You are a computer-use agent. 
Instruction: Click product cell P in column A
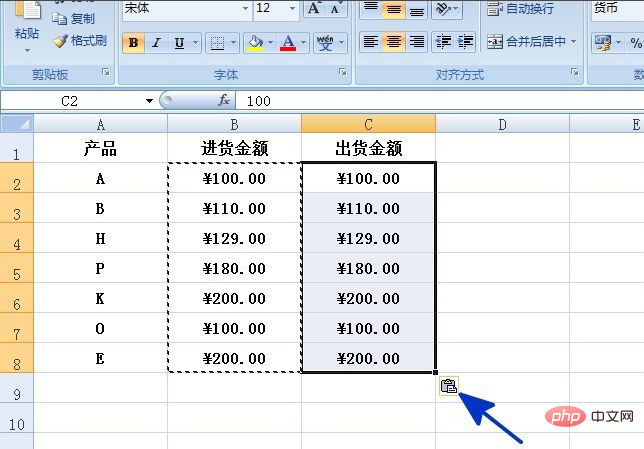coord(101,268)
